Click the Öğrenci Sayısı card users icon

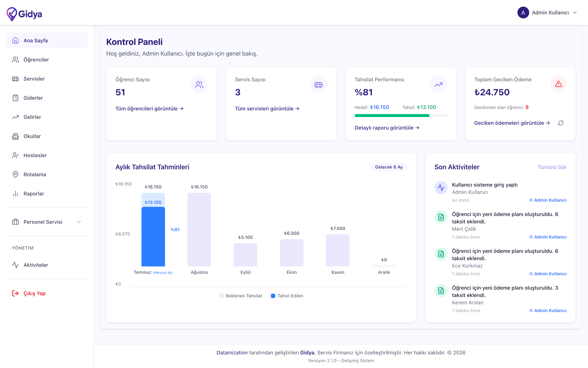199,85
